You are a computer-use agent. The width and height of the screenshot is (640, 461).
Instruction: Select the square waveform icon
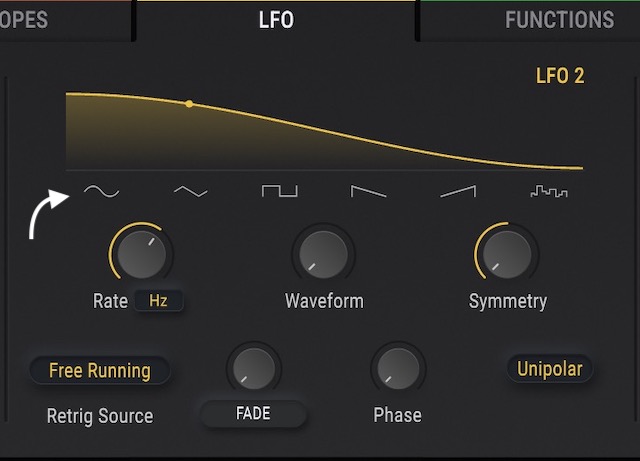tap(279, 190)
